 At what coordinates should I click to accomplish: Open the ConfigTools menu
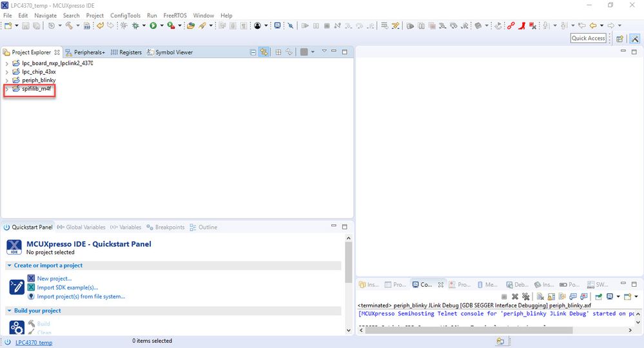pos(125,15)
